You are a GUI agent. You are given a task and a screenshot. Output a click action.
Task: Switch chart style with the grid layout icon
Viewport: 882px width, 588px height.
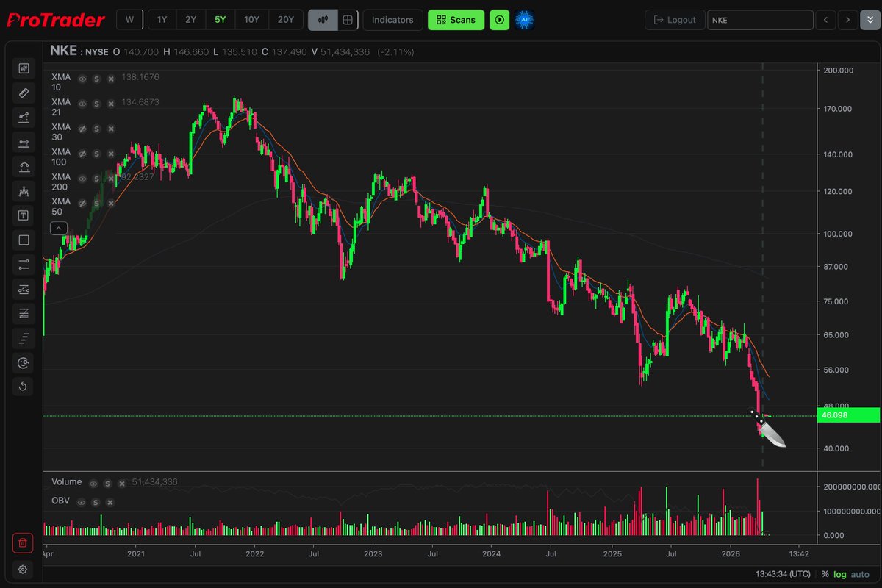[347, 19]
